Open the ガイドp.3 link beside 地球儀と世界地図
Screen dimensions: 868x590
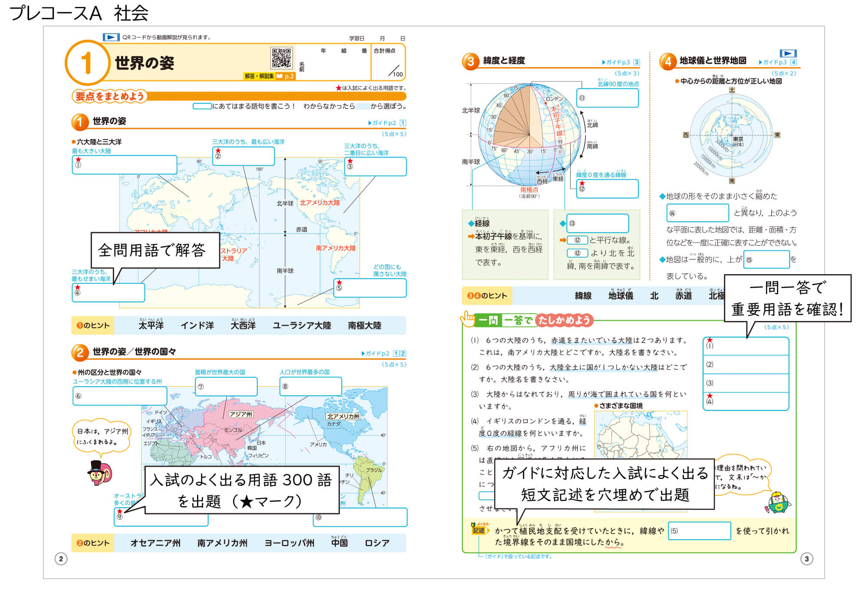tap(778, 62)
